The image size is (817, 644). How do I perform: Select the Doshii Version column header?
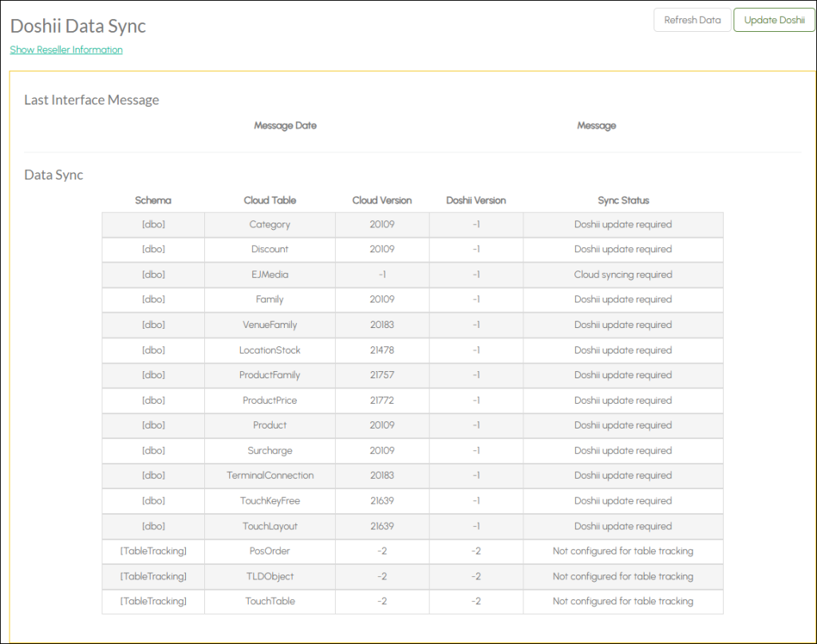tap(476, 200)
